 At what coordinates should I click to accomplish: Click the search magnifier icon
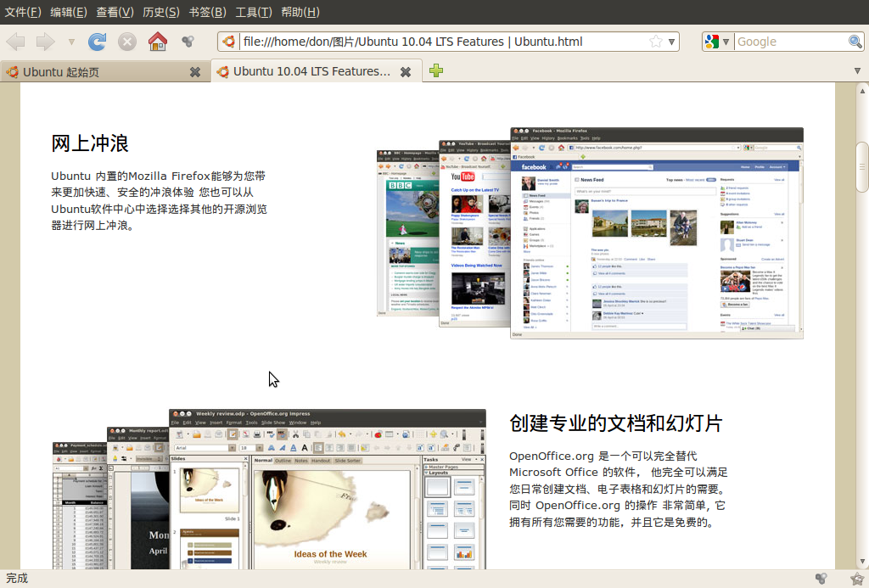pos(855,42)
